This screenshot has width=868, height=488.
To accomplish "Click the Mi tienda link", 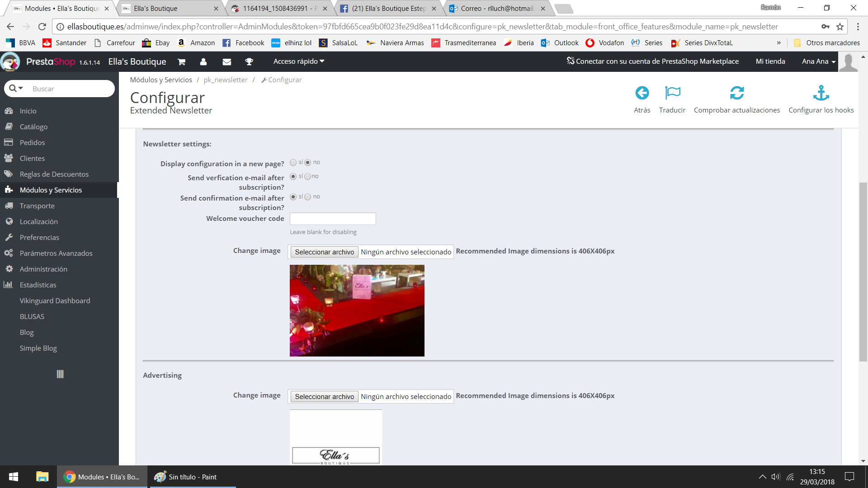I will [770, 61].
